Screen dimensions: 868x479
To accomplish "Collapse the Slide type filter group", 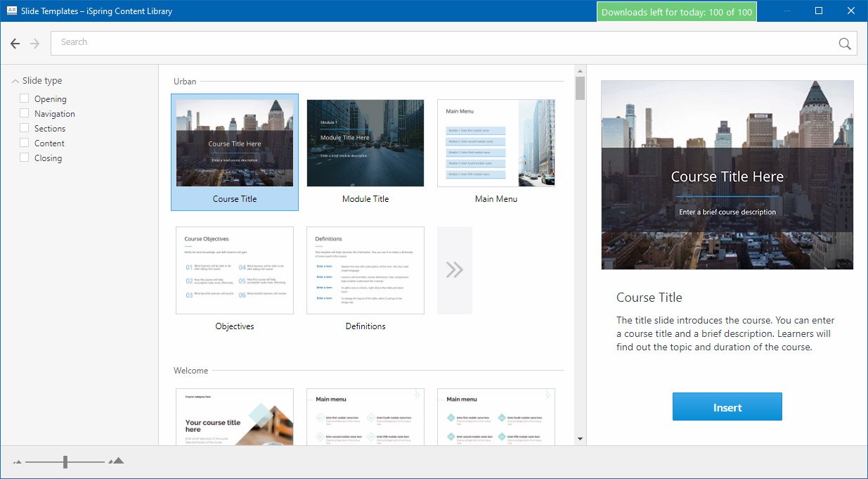I will [x=15, y=81].
